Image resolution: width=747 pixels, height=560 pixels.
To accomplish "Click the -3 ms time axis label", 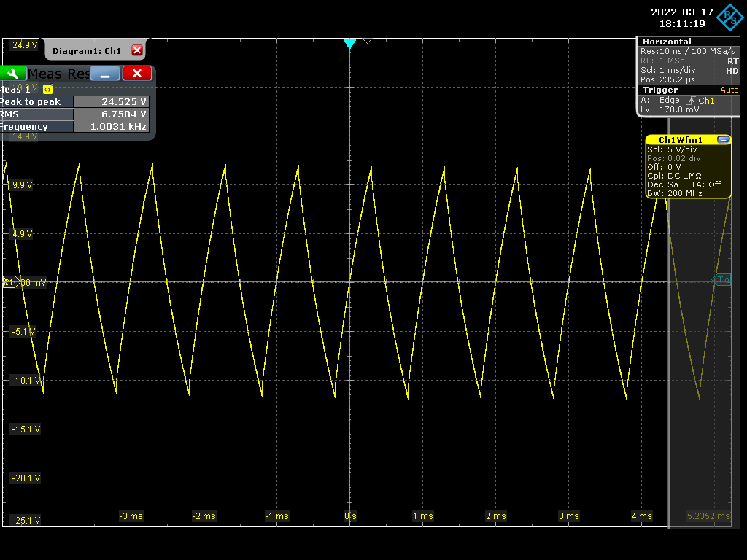I will click(131, 516).
